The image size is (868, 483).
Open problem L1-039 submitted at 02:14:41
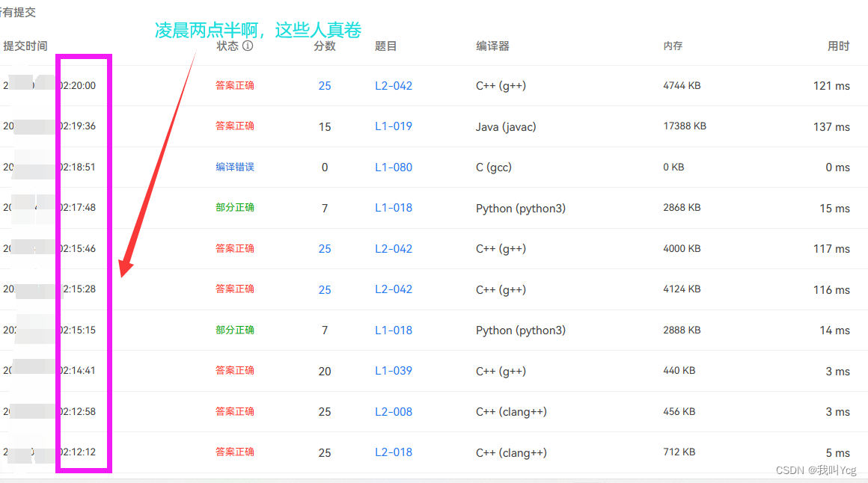tap(394, 370)
